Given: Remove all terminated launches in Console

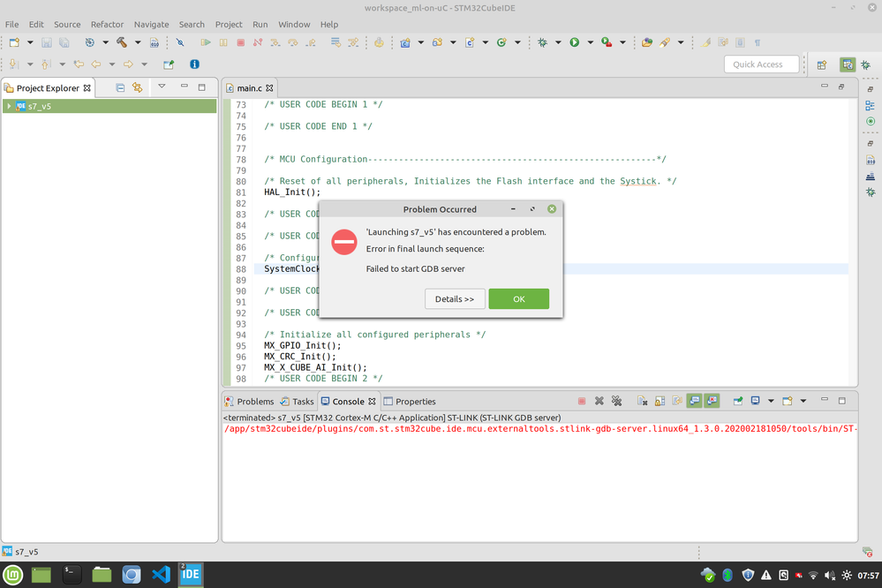Looking at the screenshot, I should click(x=617, y=401).
